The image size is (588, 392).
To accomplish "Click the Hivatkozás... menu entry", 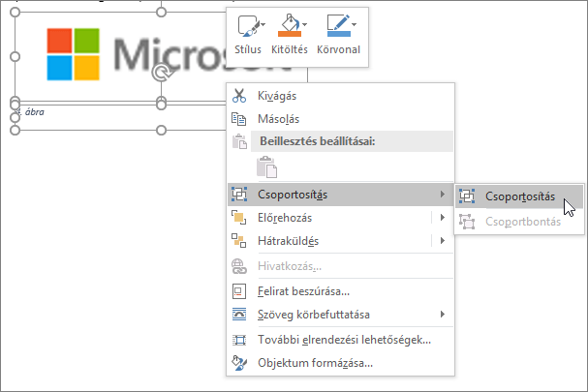I will (x=341, y=266).
